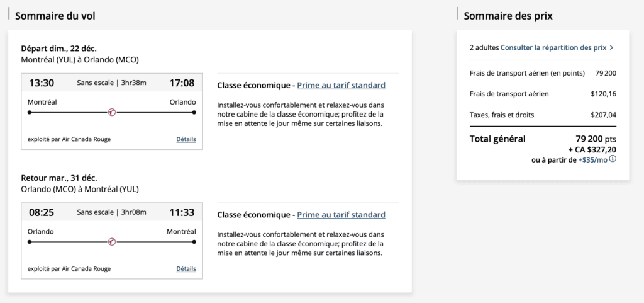This screenshot has height=303, width=644.
Task: Click the Air Canada Rouge icon on Montréal–Orlando route line
Action: point(111,113)
